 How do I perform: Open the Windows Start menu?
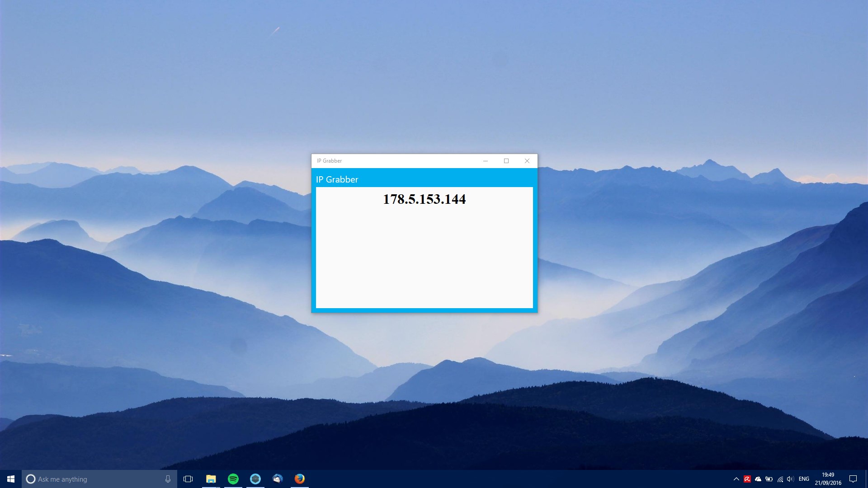[x=11, y=479]
